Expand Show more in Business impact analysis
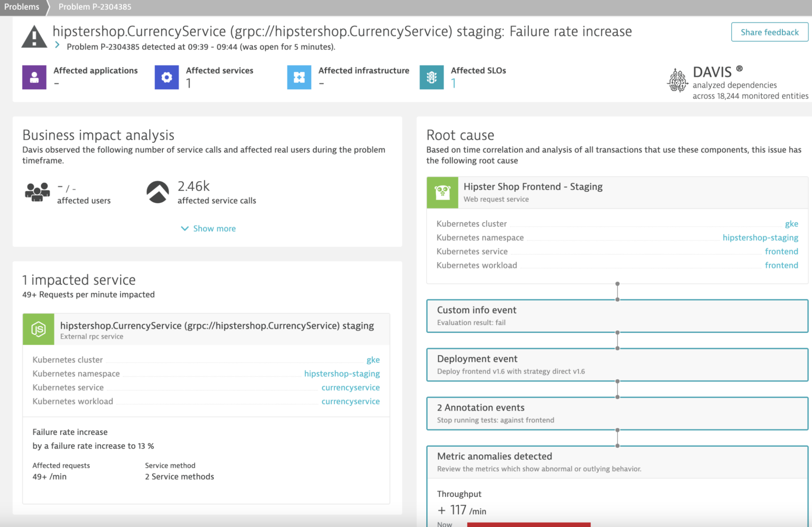The width and height of the screenshot is (812, 527). tap(208, 228)
